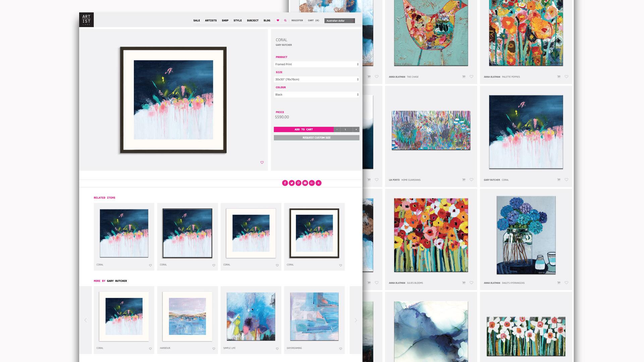Click the Add To Cart button
The height and width of the screenshot is (362, 644).
pos(304,129)
